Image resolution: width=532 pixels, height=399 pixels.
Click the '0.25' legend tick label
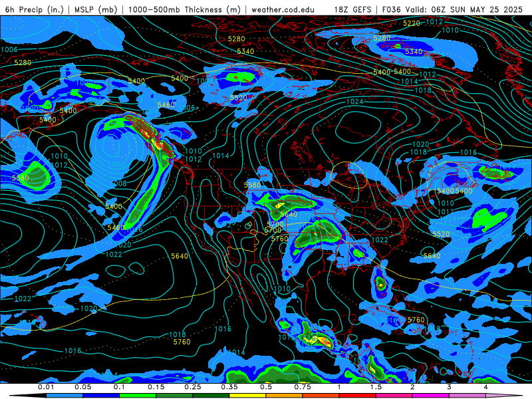tap(193, 387)
